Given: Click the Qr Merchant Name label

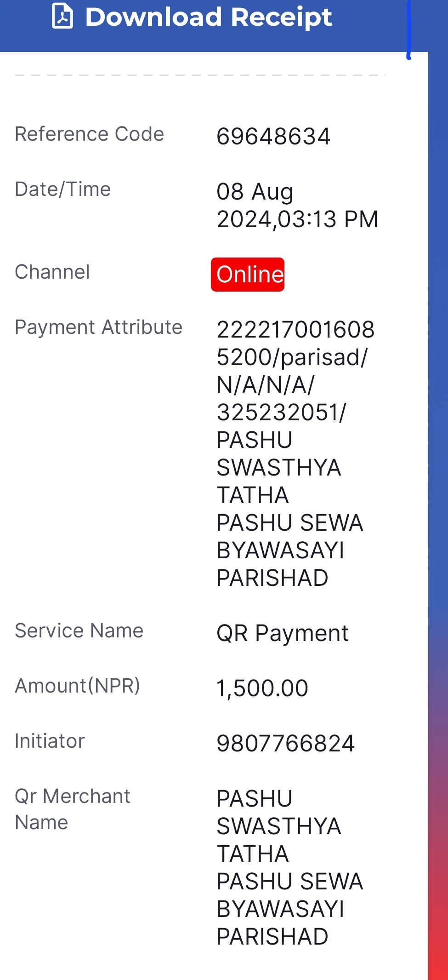Looking at the screenshot, I should (73, 809).
